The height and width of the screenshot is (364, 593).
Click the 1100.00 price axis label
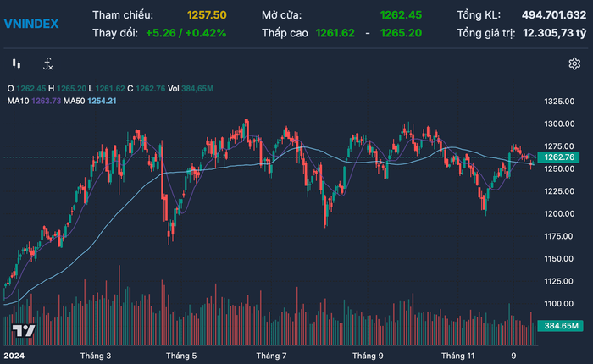tap(559, 304)
